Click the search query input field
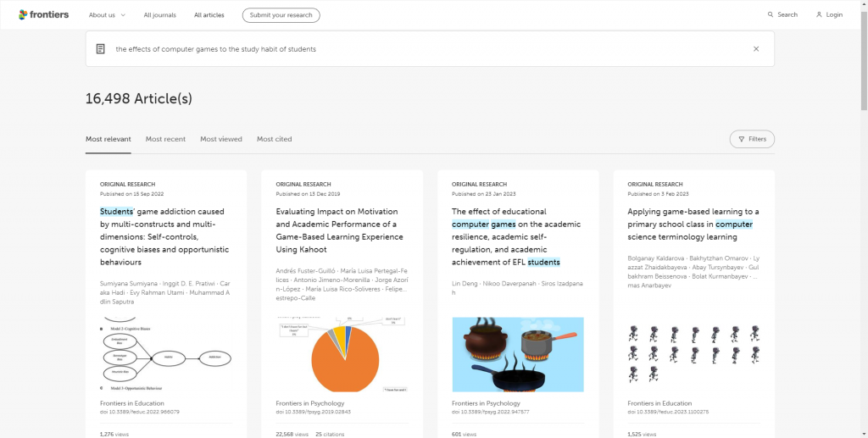The image size is (868, 438). [430, 49]
